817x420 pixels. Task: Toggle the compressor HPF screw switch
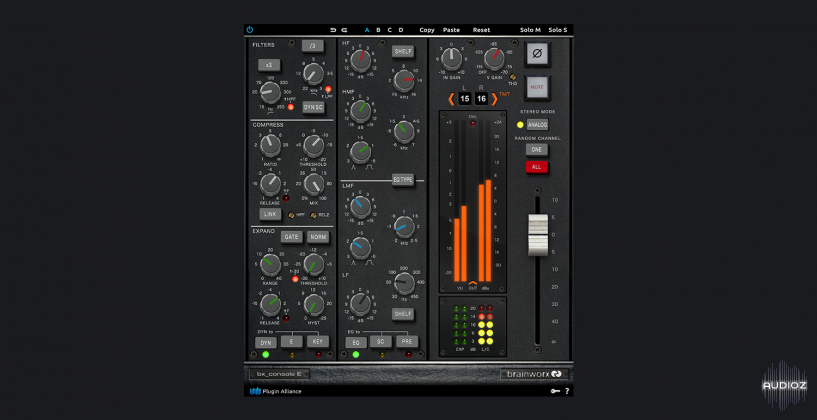pos(291,215)
